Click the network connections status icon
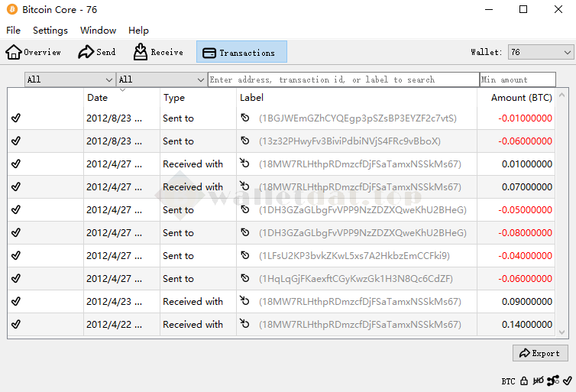Viewport: 576px width, 392px height. tap(553, 381)
